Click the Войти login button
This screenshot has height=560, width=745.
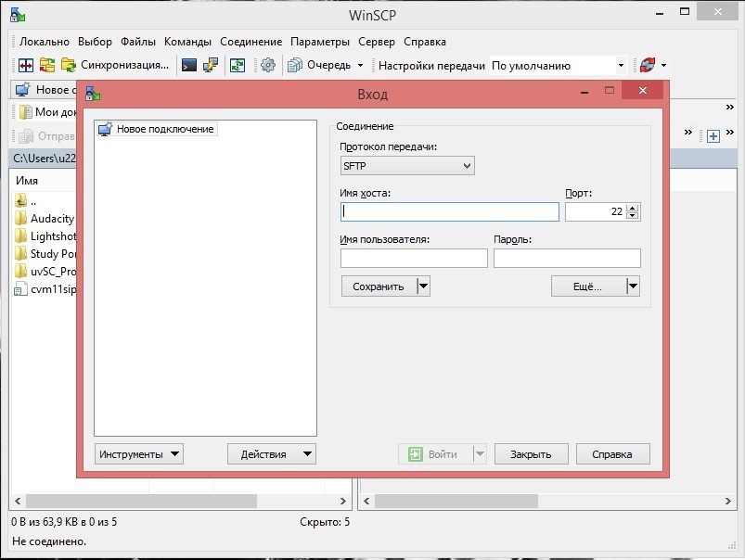(436, 454)
